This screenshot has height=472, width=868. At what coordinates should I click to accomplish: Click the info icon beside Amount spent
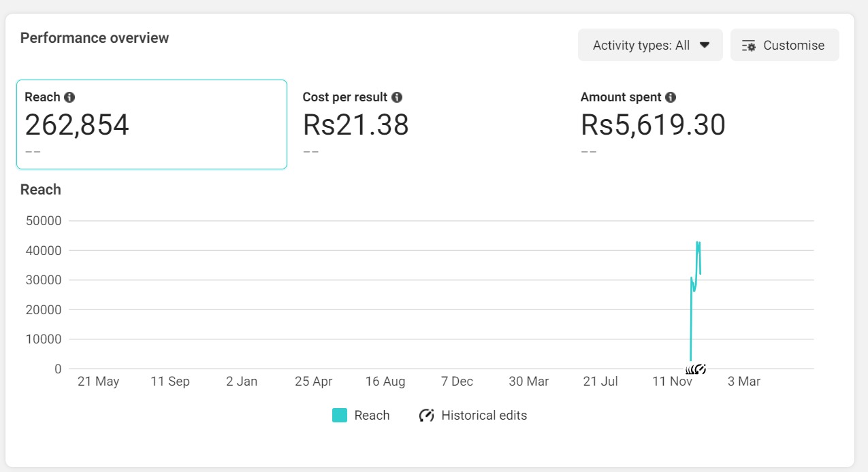(671, 97)
